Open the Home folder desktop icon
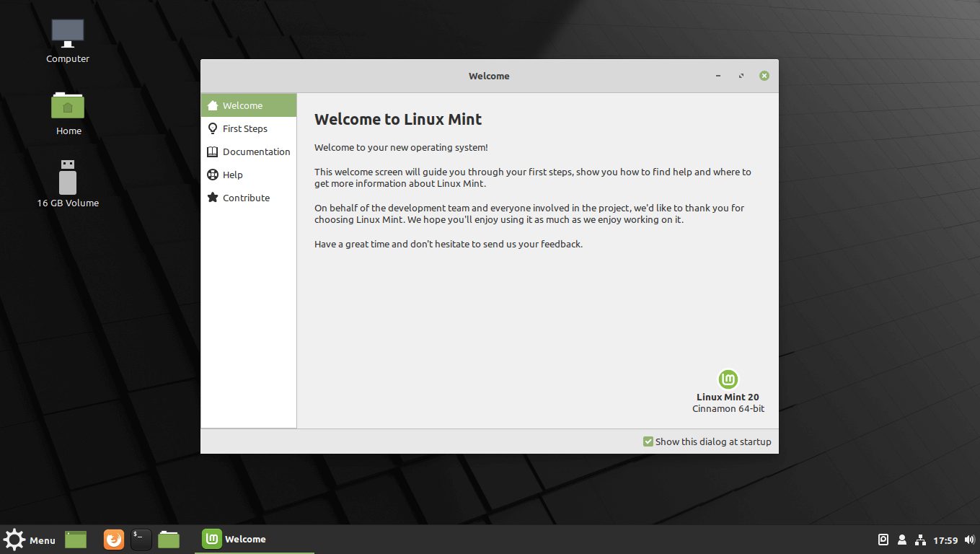980x554 pixels. 68,114
